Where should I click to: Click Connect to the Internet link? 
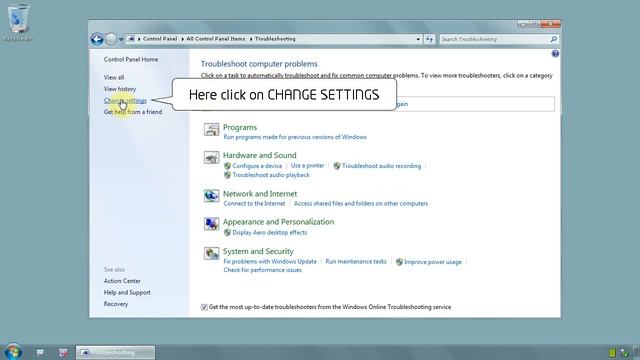click(x=254, y=203)
